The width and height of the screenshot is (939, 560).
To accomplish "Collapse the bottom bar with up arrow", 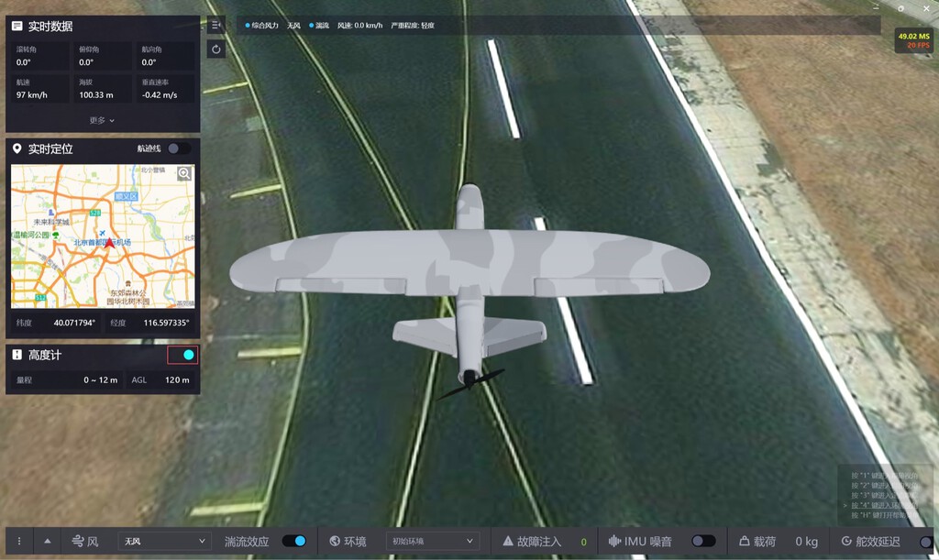I will [48, 542].
